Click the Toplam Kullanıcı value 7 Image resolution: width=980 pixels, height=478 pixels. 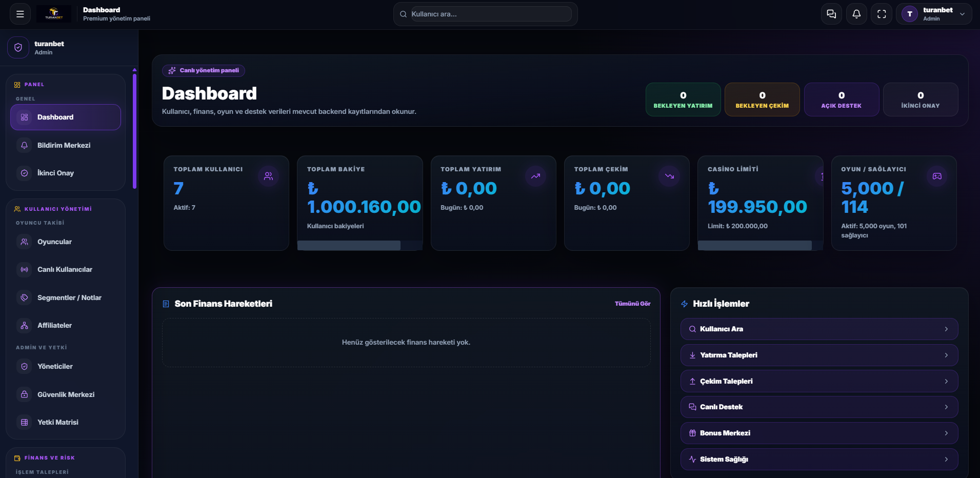(x=178, y=188)
